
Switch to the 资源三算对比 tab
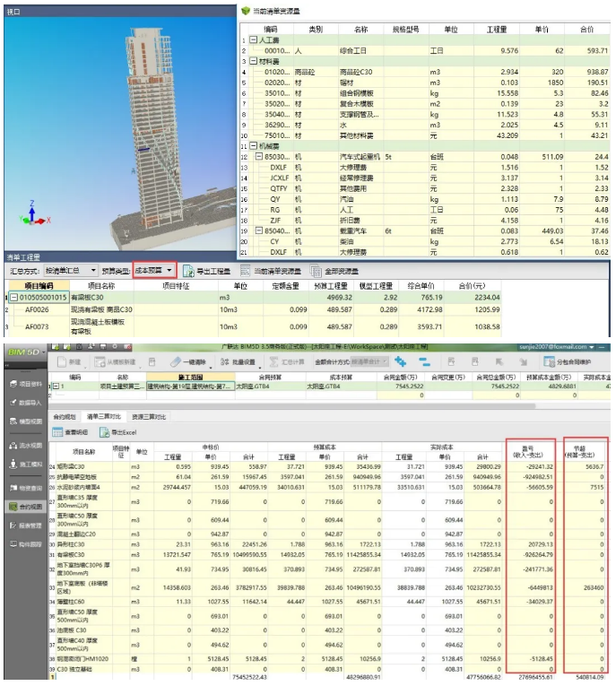click(149, 416)
